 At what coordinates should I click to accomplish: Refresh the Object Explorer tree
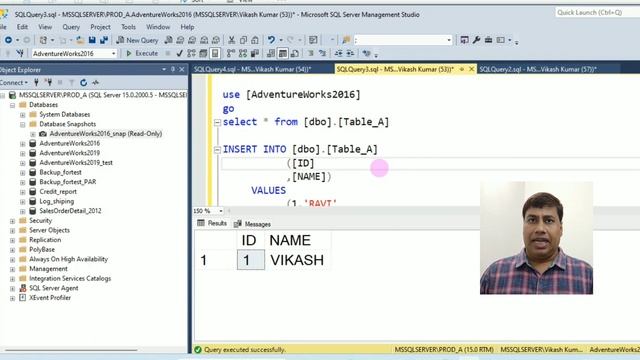[83, 82]
